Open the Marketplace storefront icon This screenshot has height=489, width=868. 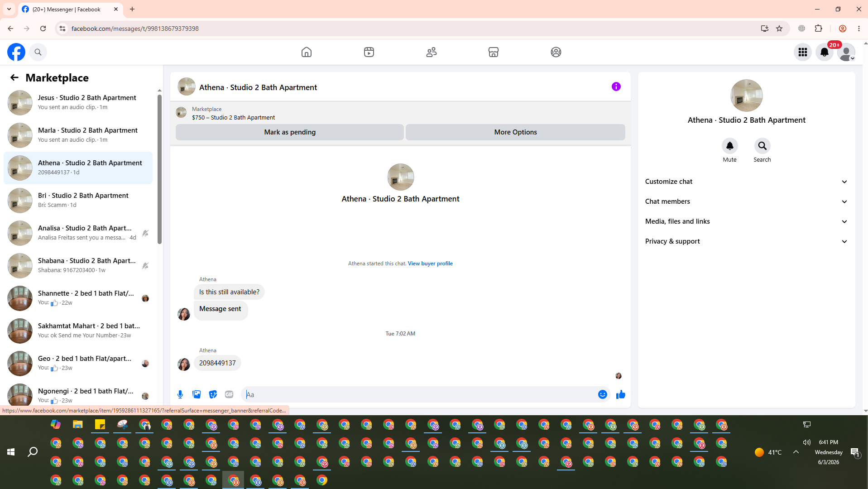click(x=494, y=52)
